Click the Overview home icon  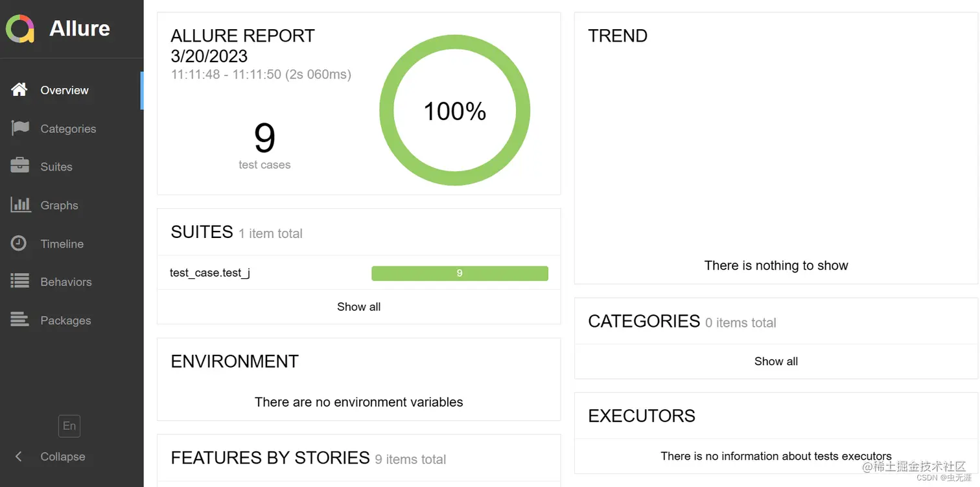pos(19,89)
